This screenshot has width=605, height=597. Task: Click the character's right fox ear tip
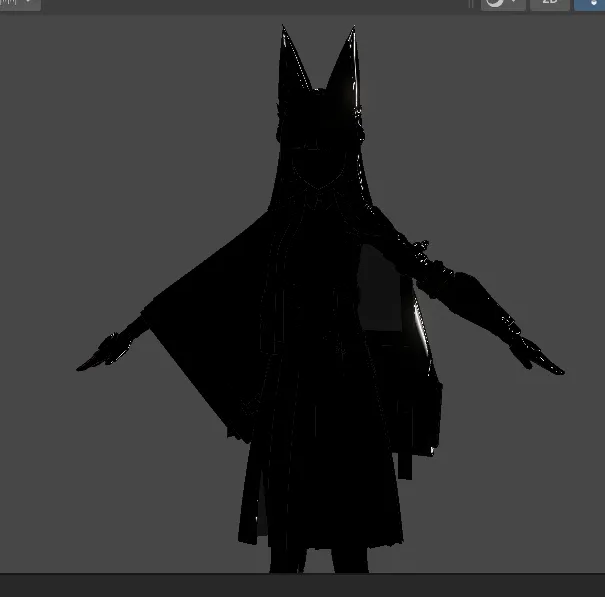click(351, 34)
